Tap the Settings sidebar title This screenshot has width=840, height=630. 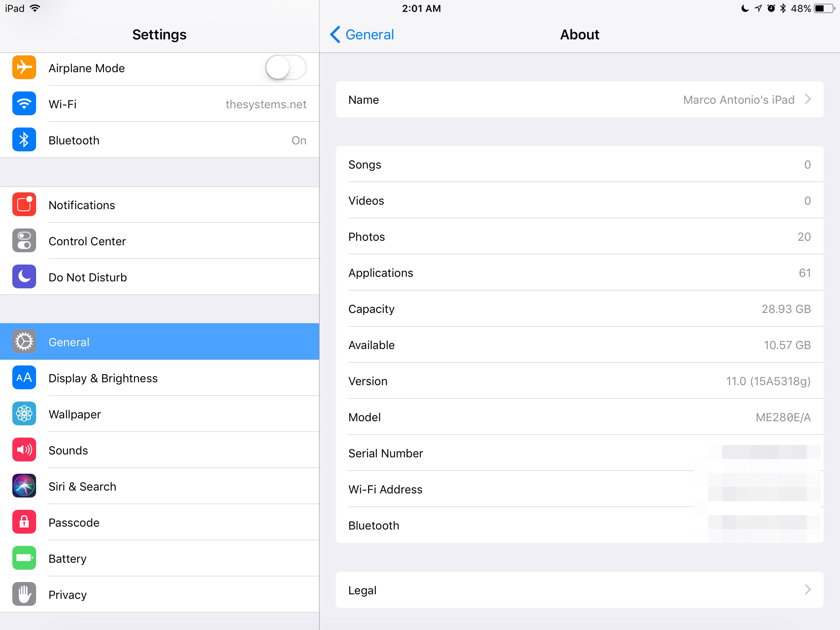point(159,34)
